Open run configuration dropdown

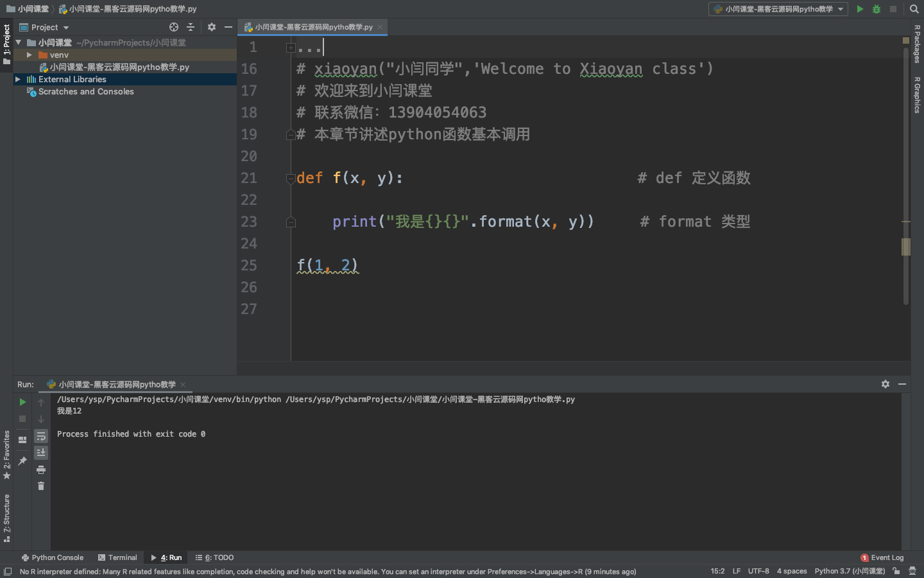point(778,9)
